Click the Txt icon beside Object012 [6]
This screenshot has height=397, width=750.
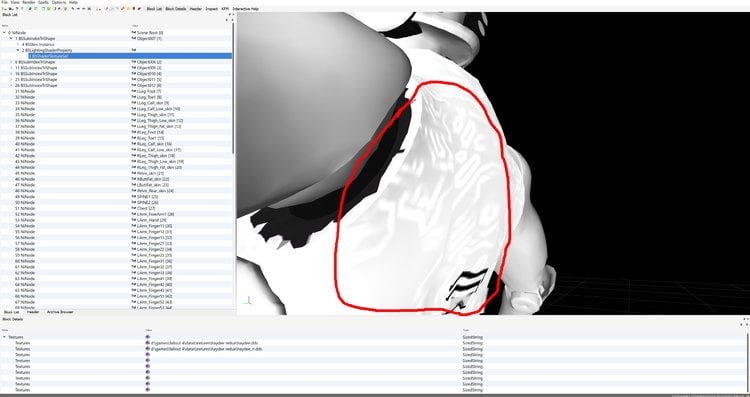[x=133, y=85]
